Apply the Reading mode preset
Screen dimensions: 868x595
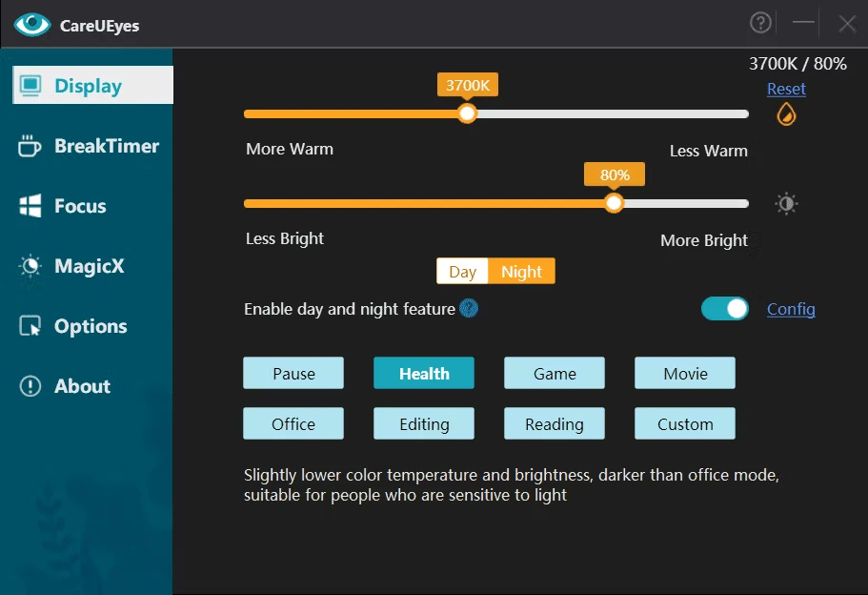click(x=555, y=424)
